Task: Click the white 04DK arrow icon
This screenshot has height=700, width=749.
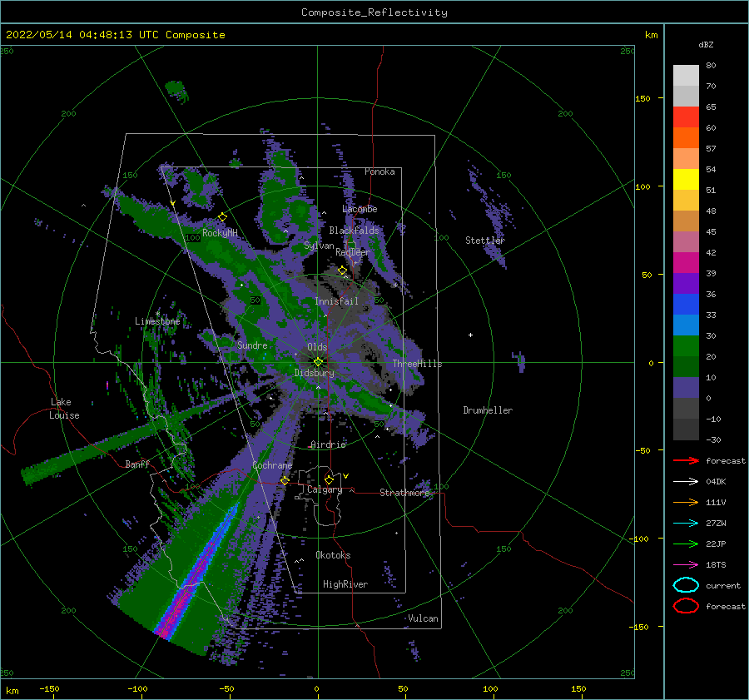Action: click(686, 482)
